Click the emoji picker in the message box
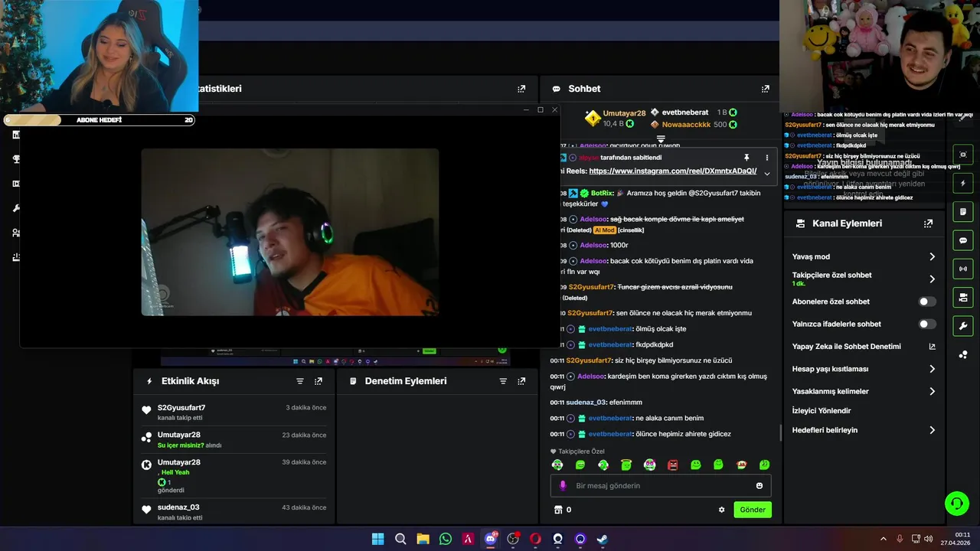Viewport: 980px width, 551px height. pyautogui.click(x=759, y=486)
